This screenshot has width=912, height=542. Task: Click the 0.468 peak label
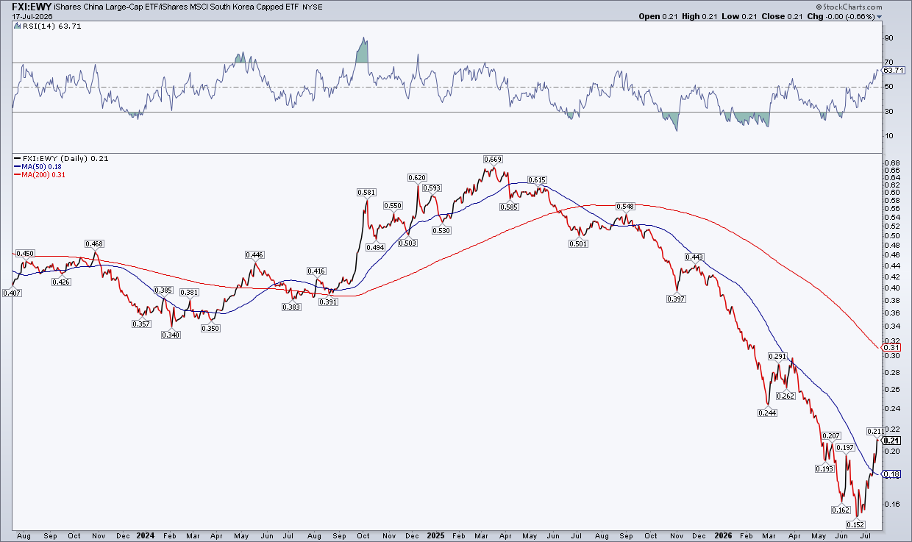[94, 244]
